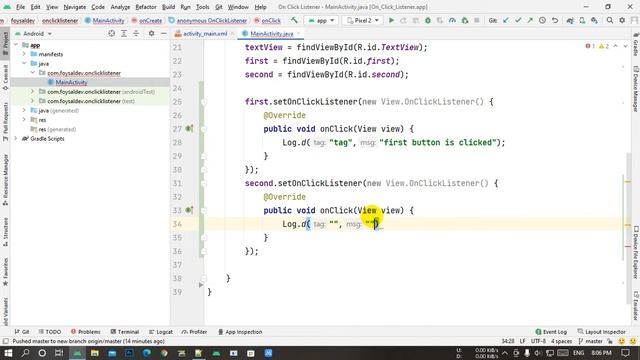Click the UTF-8 encoding selector
The width and height of the screenshot is (640, 360).
point(538,341)
